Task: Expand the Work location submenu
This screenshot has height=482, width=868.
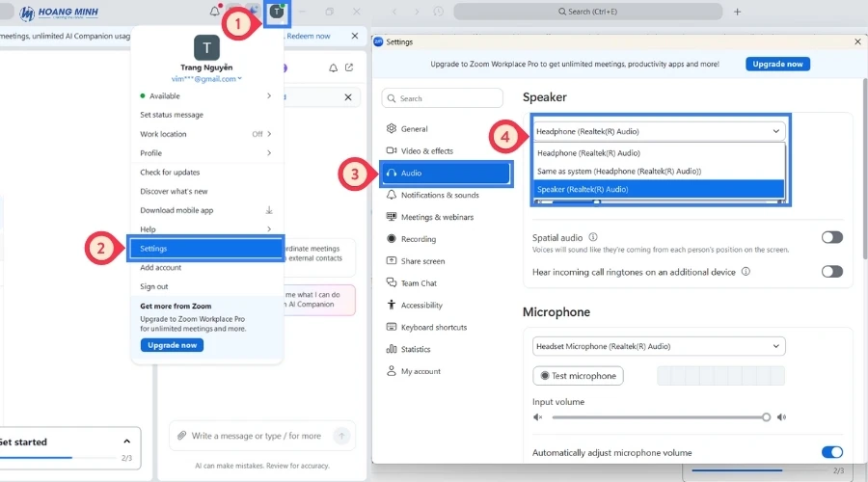Action: [x=269, y=134]
